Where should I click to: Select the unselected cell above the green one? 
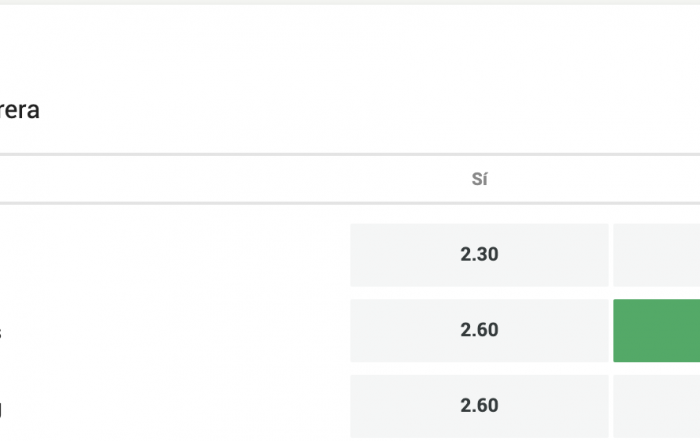pyautogui.click(x=656, y=255)
